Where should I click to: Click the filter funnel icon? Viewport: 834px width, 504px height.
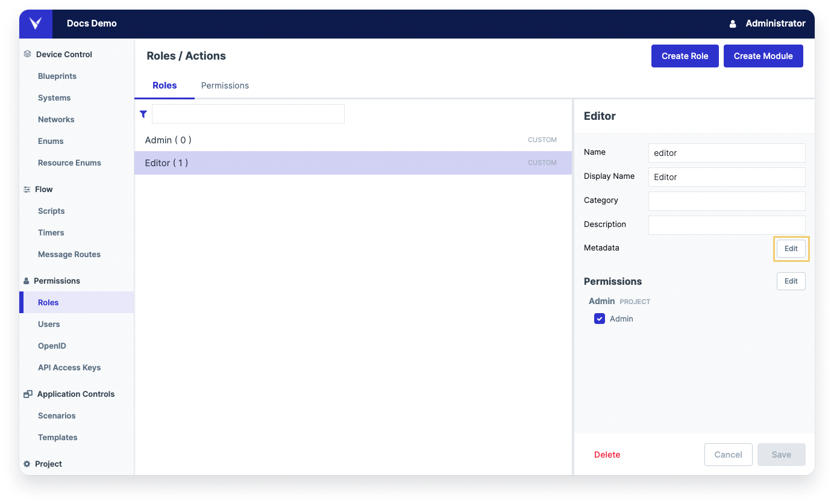point(143,114)
